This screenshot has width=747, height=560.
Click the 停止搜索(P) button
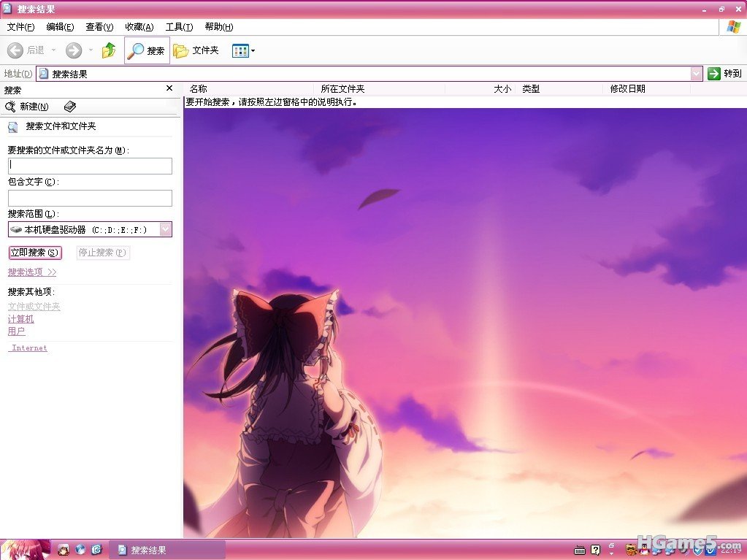point(102,253)
